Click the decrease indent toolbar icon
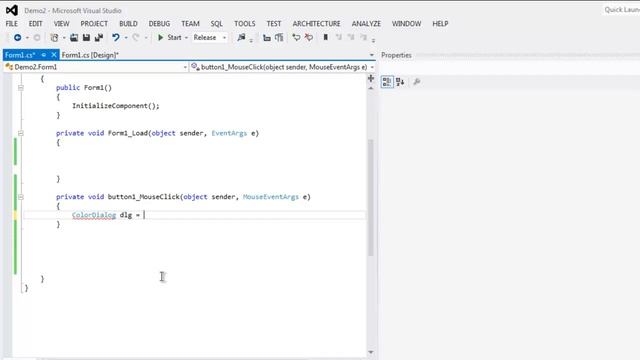This screenshot has width=640, height=360. point(267,38)
